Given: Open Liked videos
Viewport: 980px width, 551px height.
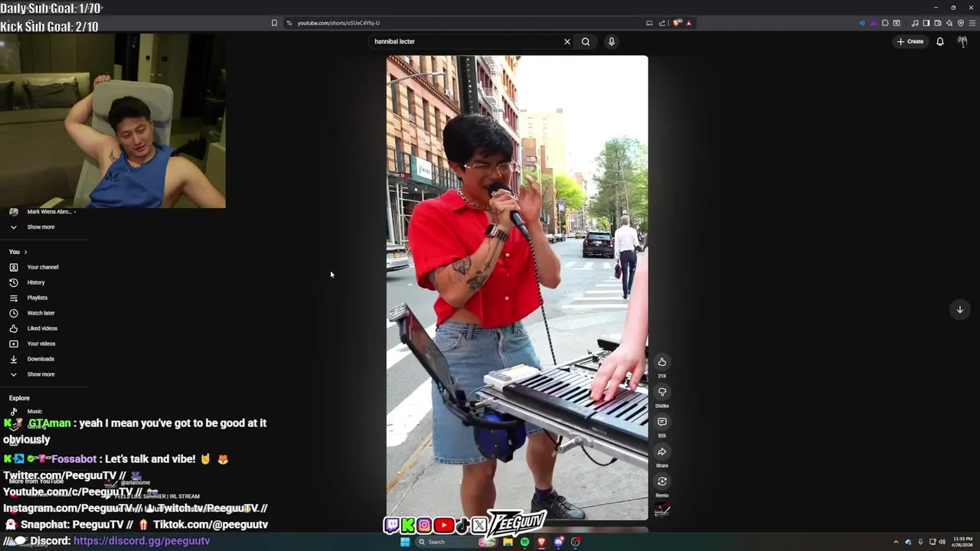Looking at the screenshot, I should (42, 328).
